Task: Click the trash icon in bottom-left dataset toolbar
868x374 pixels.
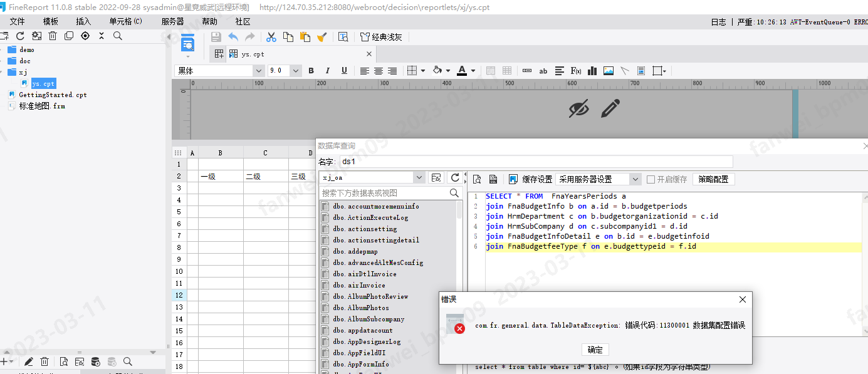Action: pyautogui.click(x=44, y=361)
